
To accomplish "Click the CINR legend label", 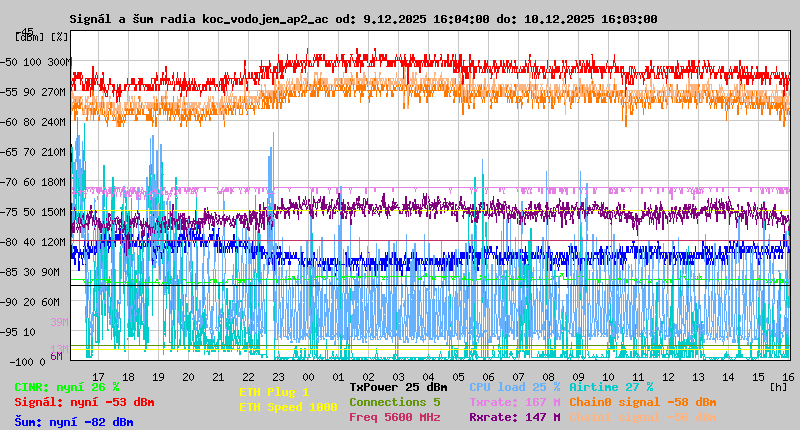I will click(x=67, y=387).
